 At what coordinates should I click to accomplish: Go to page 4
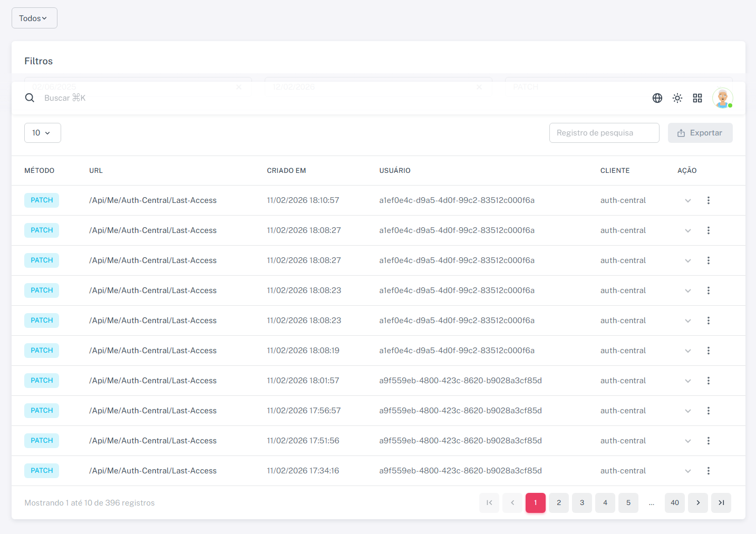pos(605,503)
